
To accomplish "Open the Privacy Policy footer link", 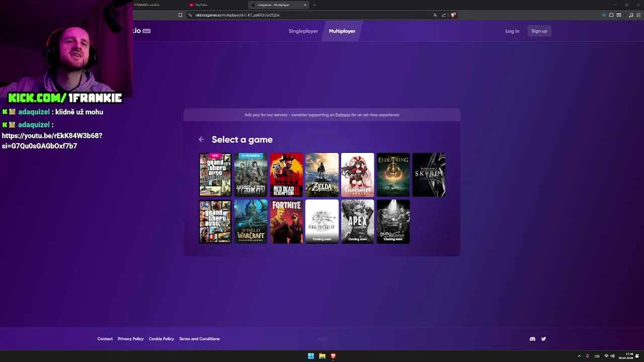I will point(131,339).
